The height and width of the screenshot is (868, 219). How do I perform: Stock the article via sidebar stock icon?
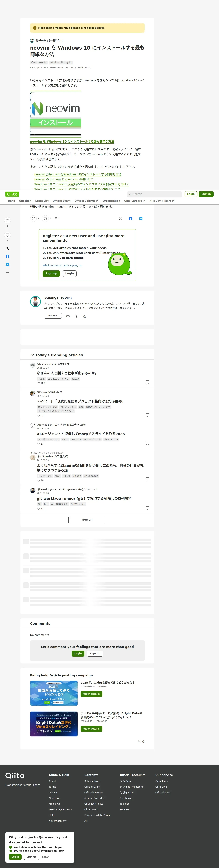pos(7,235)
